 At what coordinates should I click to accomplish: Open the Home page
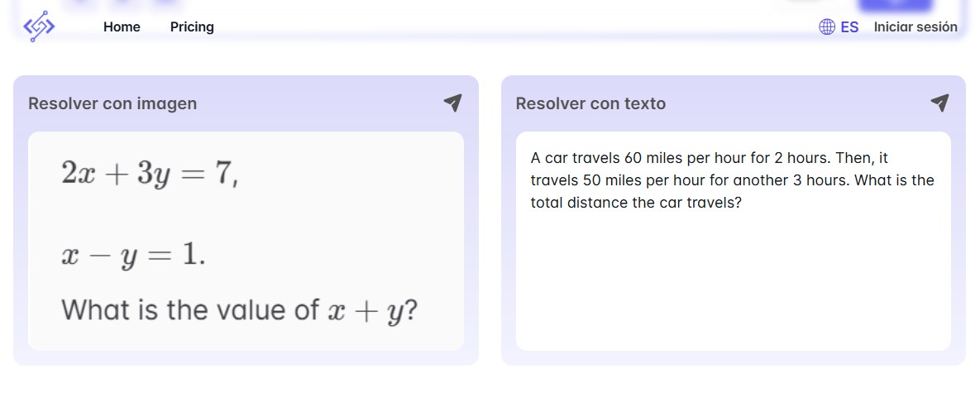click(122, 26)
